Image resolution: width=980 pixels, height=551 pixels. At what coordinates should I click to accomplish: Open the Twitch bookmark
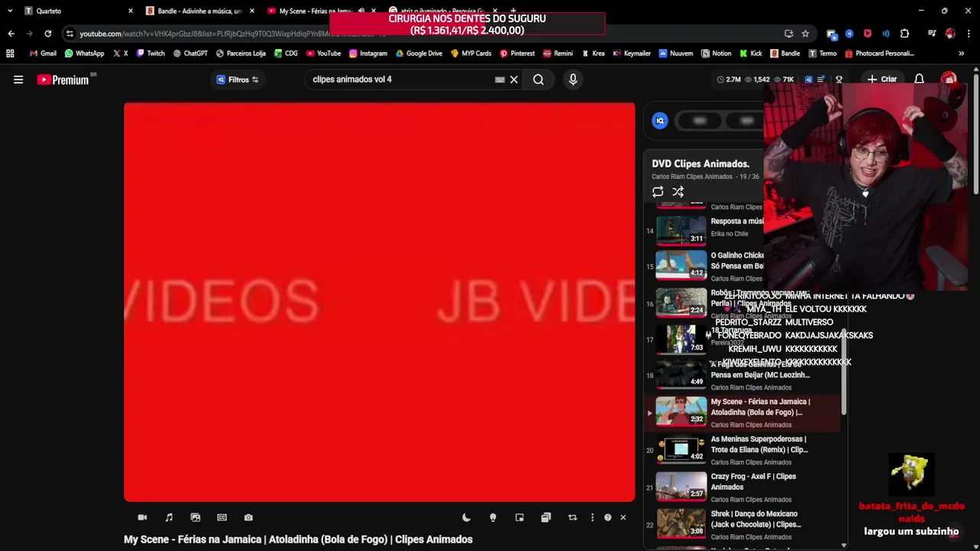pyautogui.click(x=150, y=54)
